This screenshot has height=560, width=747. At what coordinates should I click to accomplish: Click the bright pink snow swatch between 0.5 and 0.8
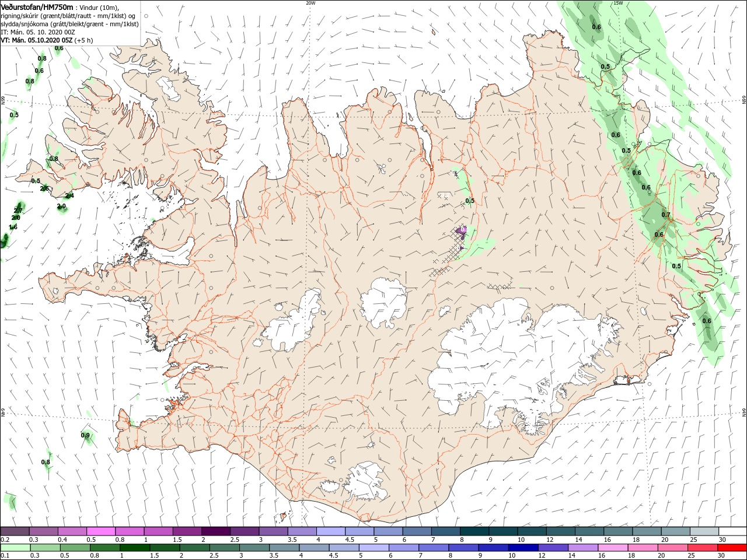coord(101,531)
